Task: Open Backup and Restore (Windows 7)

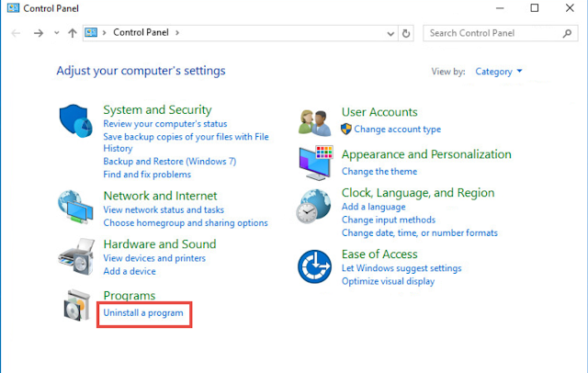Action: pyautogui.click(x=169, y=161)
